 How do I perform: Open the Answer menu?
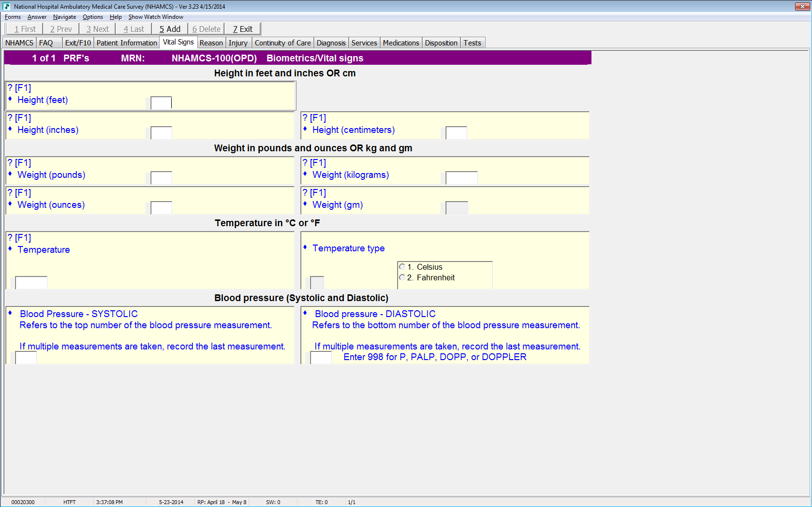pyautogui.click(x=37, y=17)
